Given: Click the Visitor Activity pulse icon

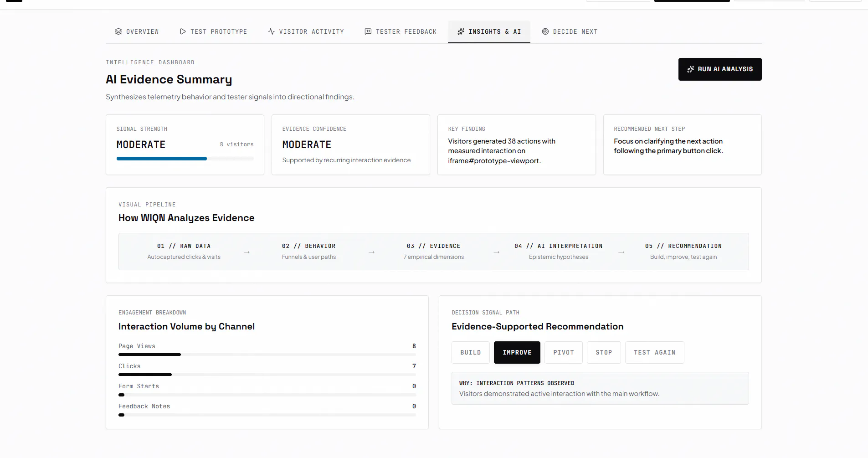Looking at the screenshot, I should click(272, 31).
